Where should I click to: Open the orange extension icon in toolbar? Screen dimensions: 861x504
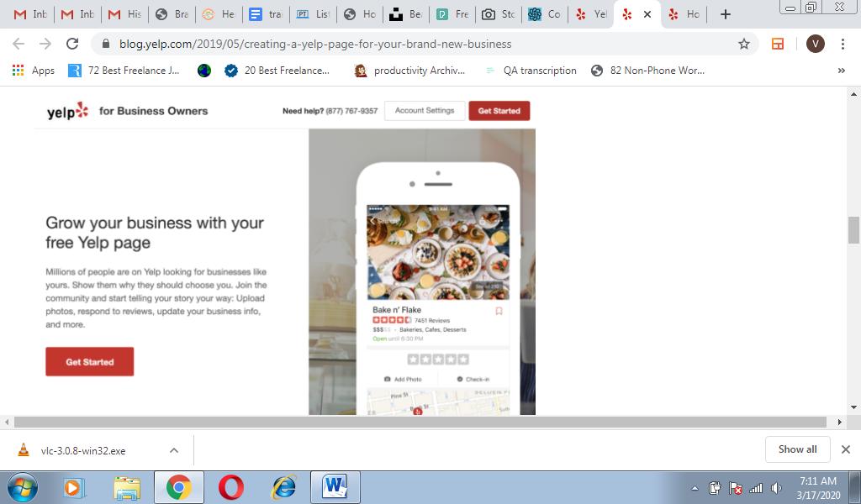(x=778, y=44)
